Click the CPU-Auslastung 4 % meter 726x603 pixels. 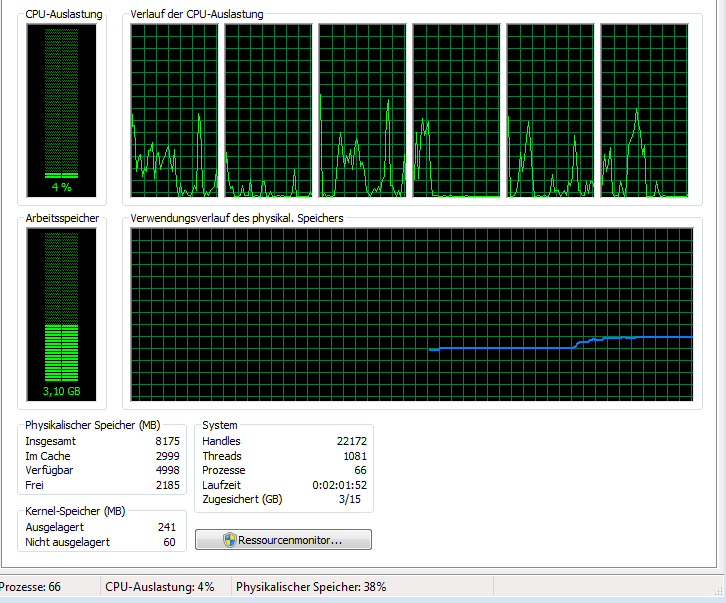click(62, 111)
